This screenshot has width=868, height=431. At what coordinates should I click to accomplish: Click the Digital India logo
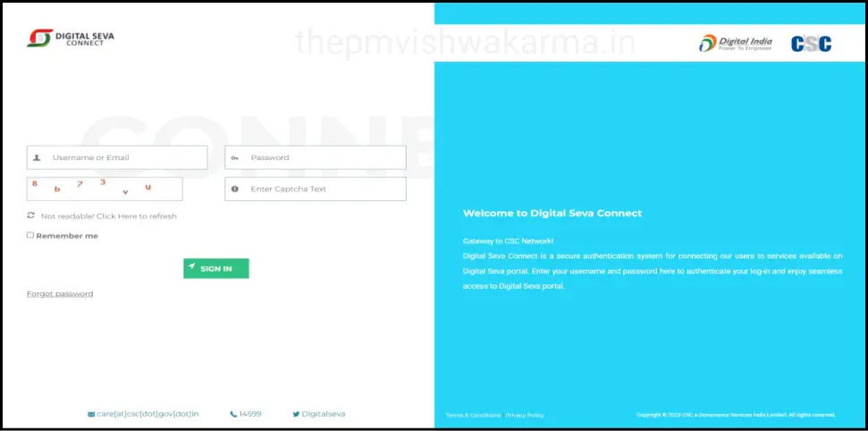735,43
